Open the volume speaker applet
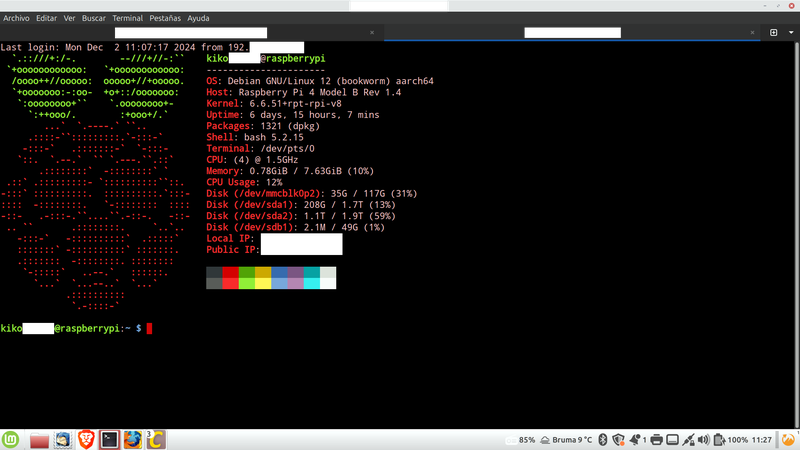 (x=704, y=440)
